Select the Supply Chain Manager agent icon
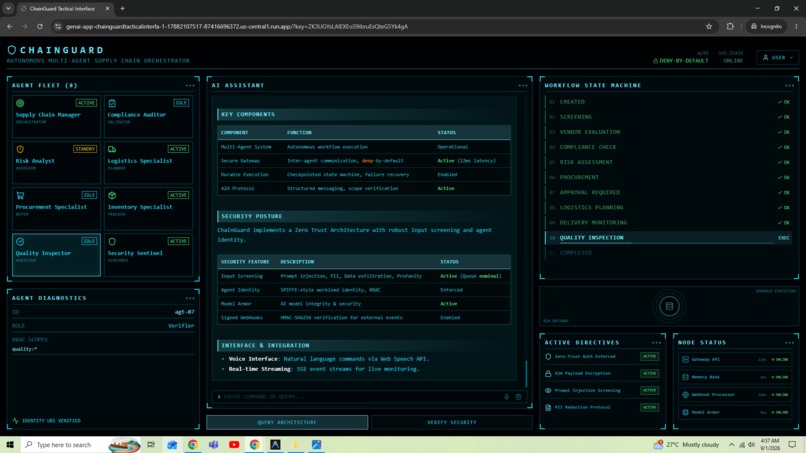Viewport: 806px width, 453px height. click(x=20, y=103)
